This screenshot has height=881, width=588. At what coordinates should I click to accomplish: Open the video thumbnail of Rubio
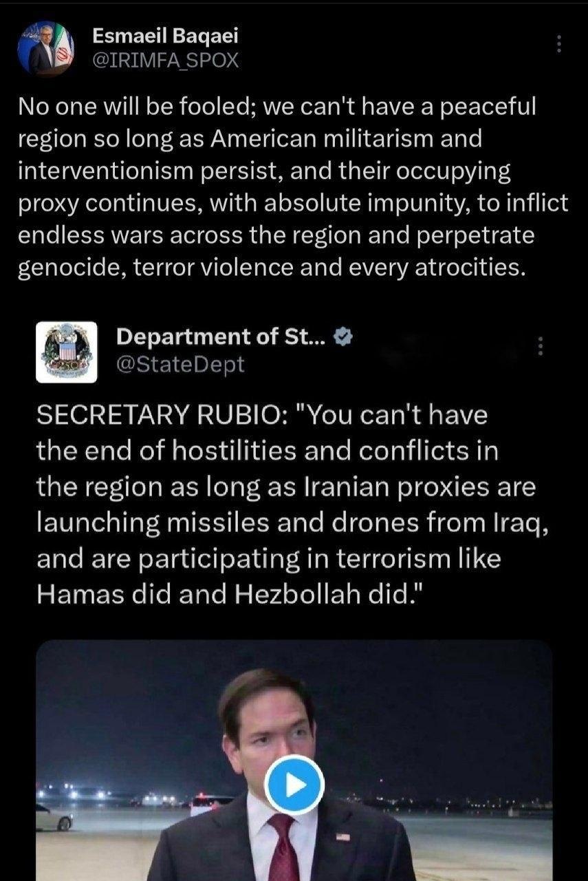click(x=294, y=761)
